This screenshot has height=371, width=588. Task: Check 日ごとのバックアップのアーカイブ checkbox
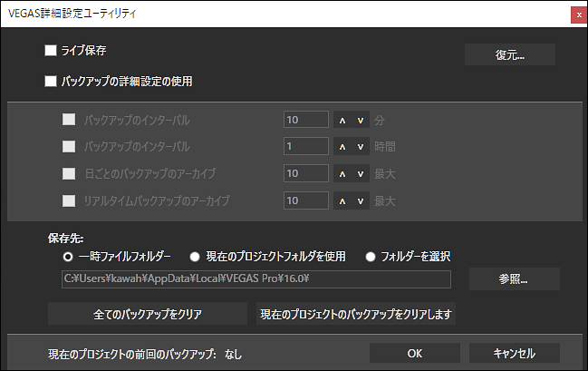(69, 173)
